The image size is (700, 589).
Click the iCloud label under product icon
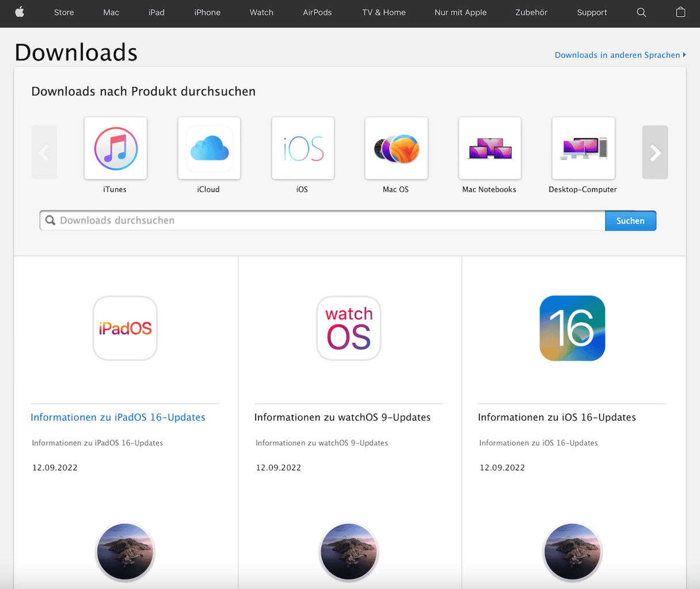208,189
